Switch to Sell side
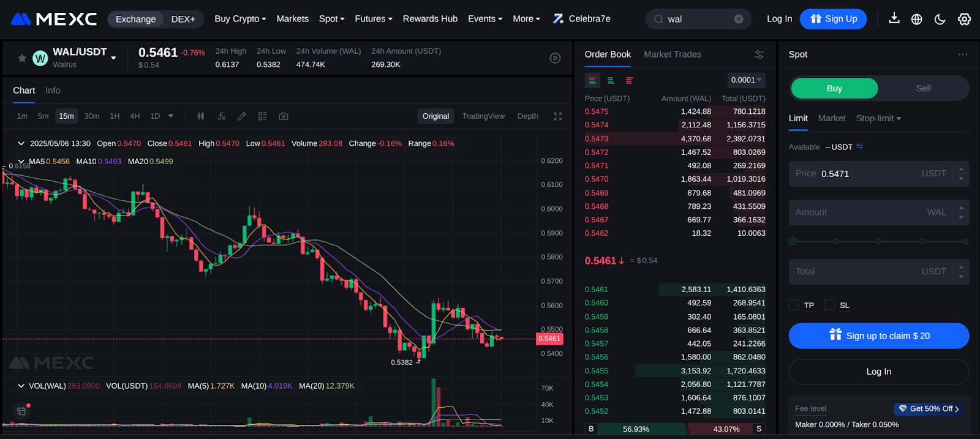 (923, 88)
